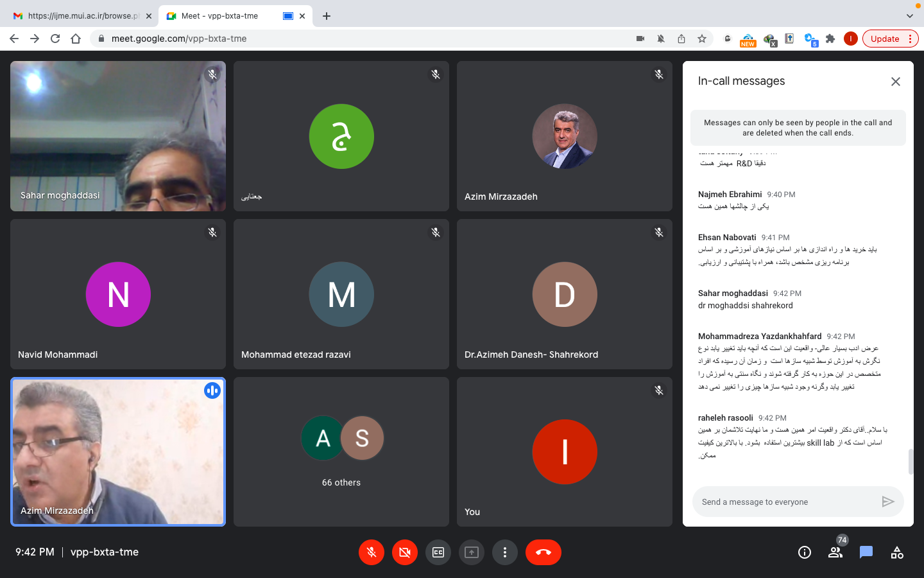This screenshot has height=578, width=924.
Task: Open a new browser tab
Action: click(x=327, y=16)
